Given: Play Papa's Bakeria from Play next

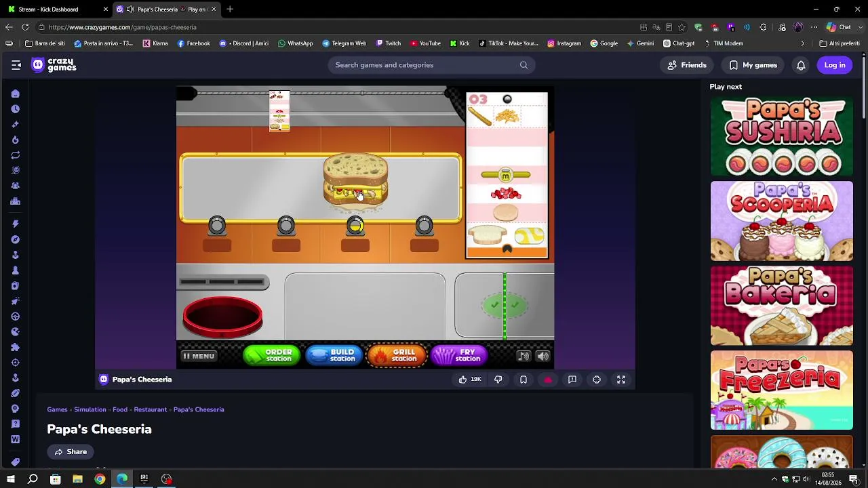Looking at the screenshot, I should point(782,306).
